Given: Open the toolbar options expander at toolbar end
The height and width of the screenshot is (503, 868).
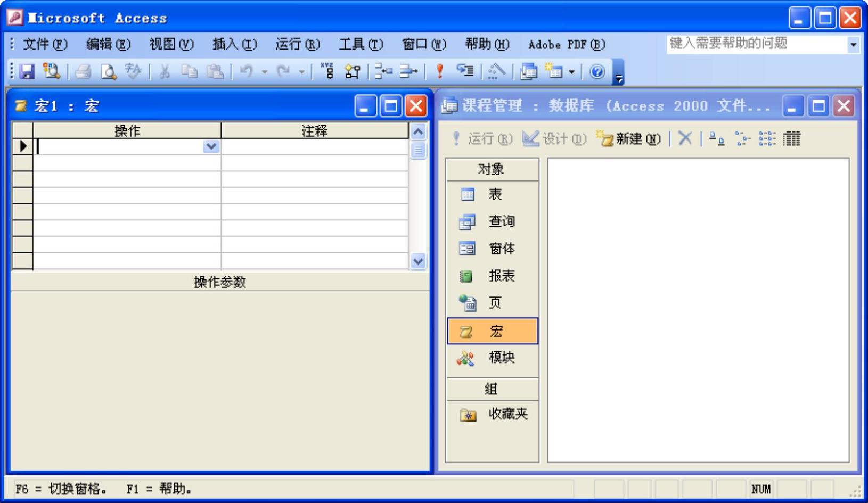Looking at the screenshot, I should 618,73.
